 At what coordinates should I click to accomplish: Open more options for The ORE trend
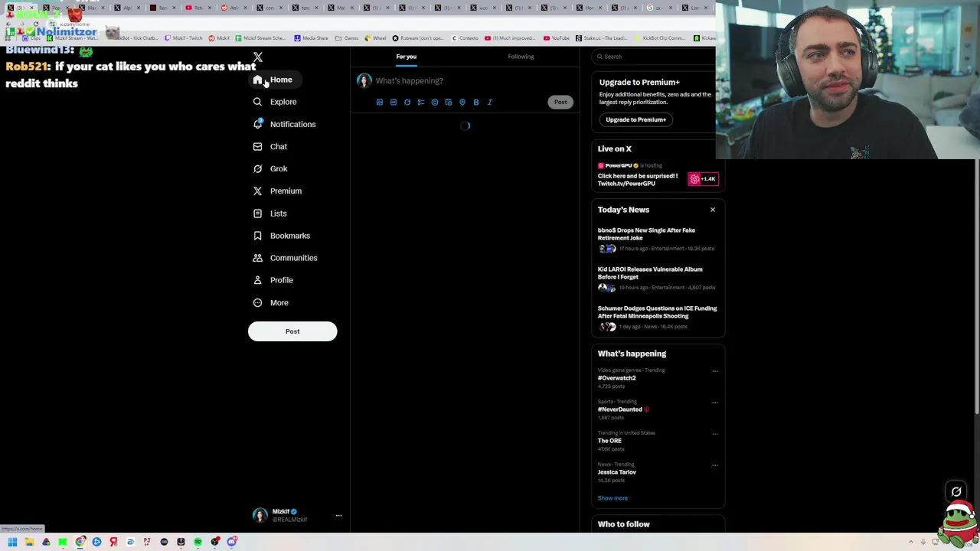coord(715,434)
